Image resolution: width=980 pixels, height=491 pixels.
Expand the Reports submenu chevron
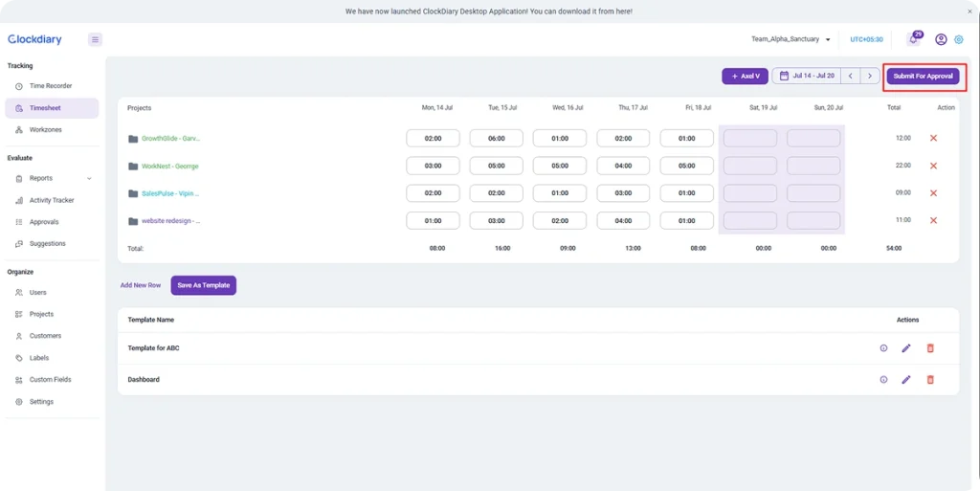tap(89, 179)
